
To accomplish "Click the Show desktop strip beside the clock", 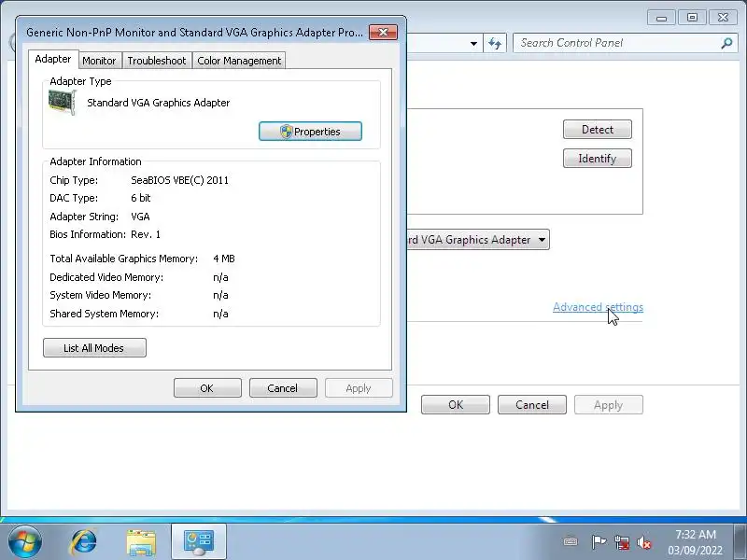I will pyautogui.click(x=740, y=542).
